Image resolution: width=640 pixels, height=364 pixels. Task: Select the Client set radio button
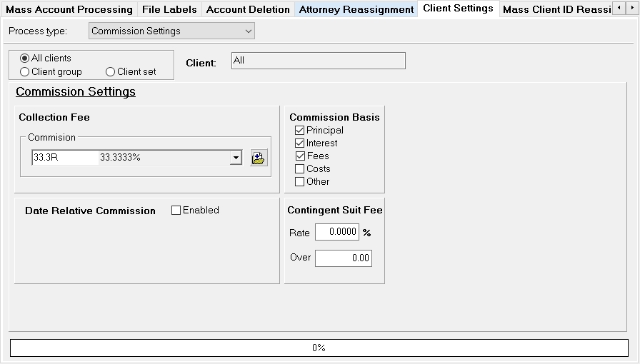pos(110,72)
